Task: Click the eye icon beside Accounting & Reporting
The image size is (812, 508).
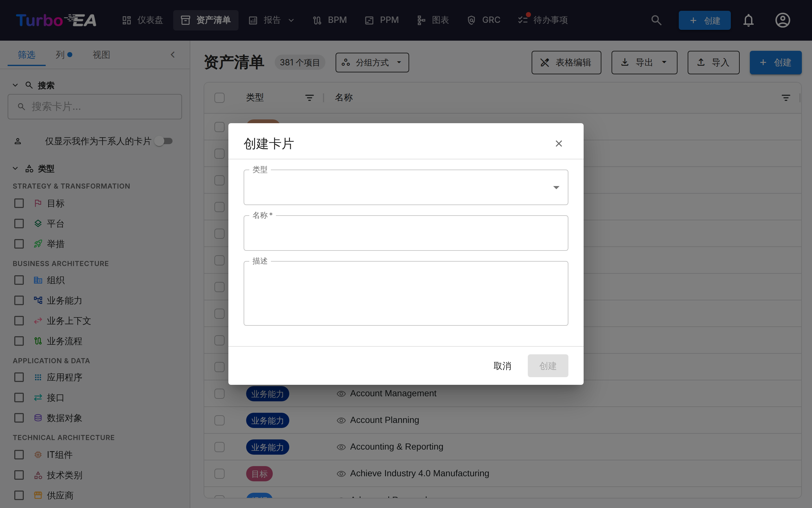Action: coord(341,447)
